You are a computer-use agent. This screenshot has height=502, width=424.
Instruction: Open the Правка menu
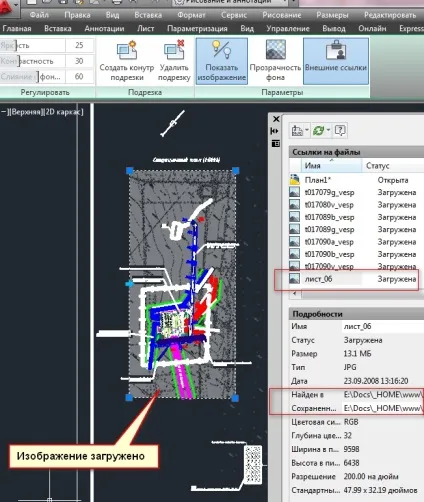(77, 15)
